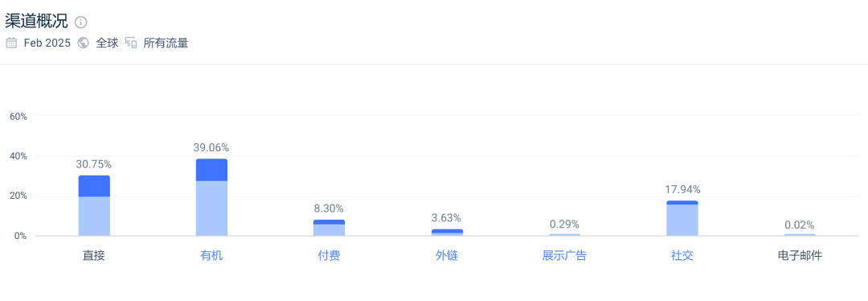Open the 外链 channel link
This screenshot has width=868, height=301.
[x=447, y=256]
